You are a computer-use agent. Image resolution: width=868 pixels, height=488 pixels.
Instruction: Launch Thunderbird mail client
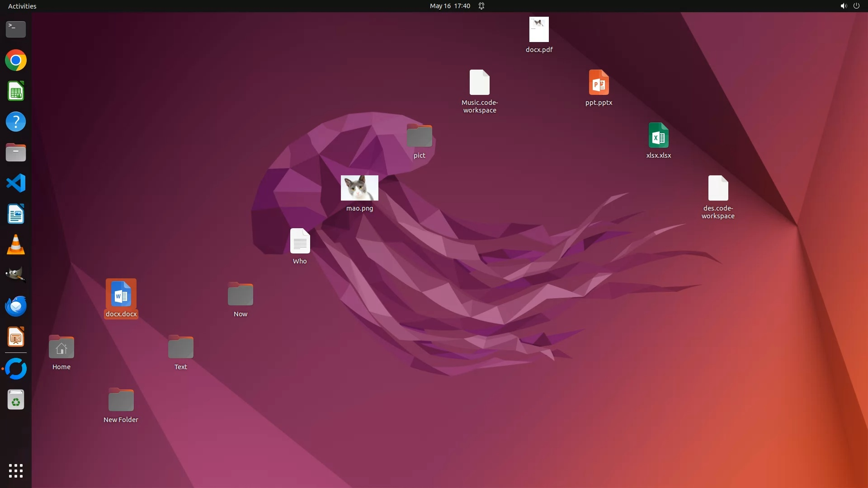click(x=16, y=306)
